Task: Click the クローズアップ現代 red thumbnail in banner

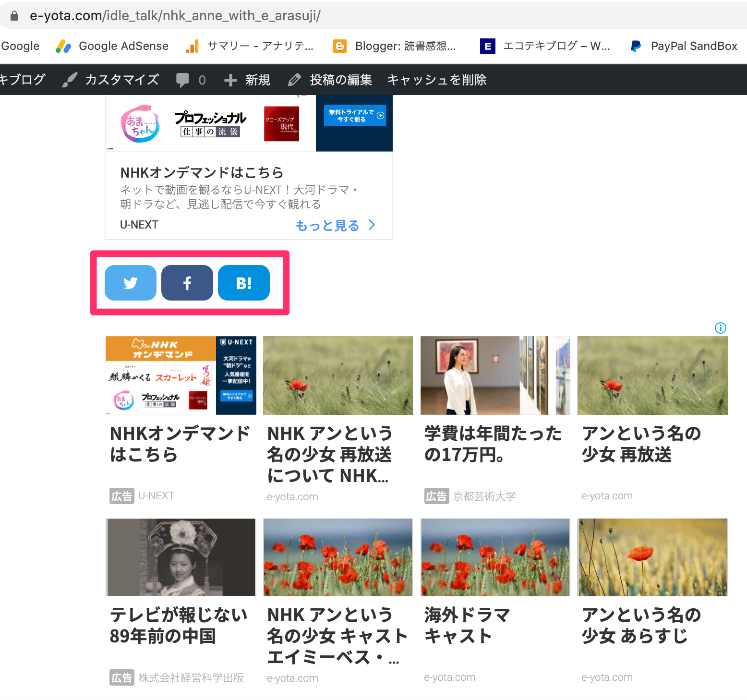Action: 281,124
